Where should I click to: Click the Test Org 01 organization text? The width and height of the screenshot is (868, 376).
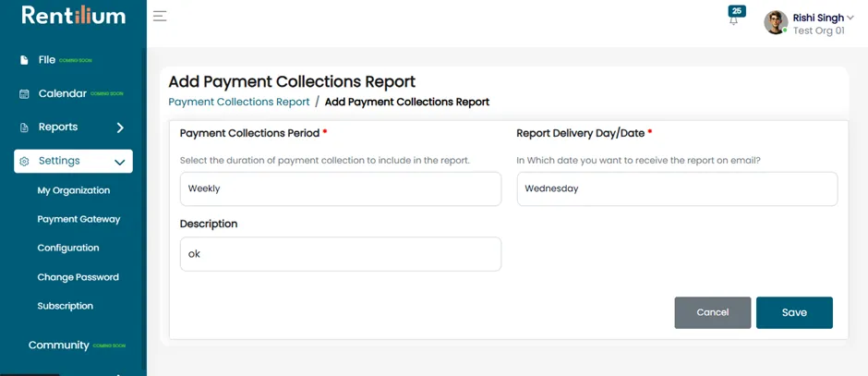point(819,30)
